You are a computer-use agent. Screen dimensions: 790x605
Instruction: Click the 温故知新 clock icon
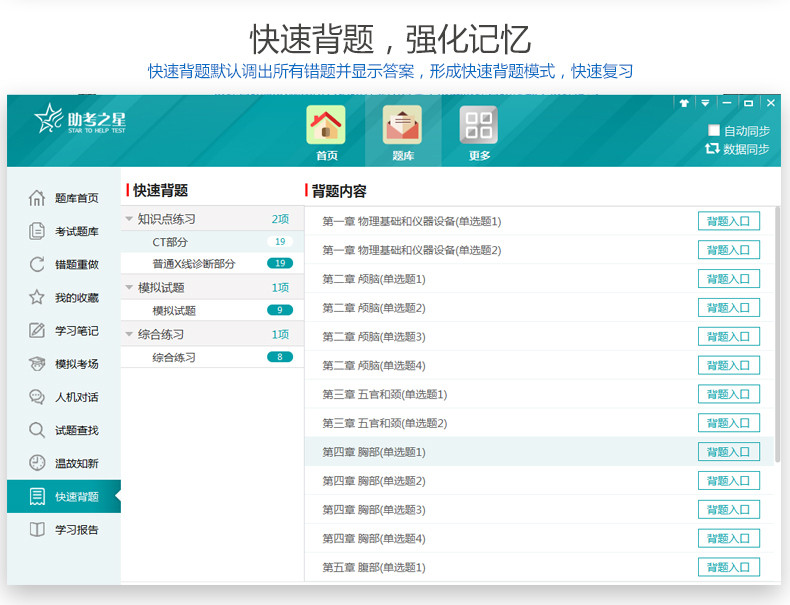click(x=37, y=463)
